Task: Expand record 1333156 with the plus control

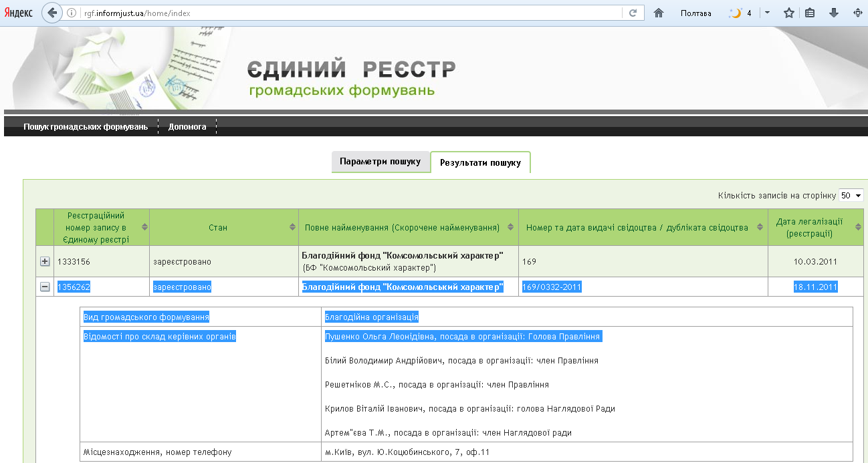Action: pos(44,261)
